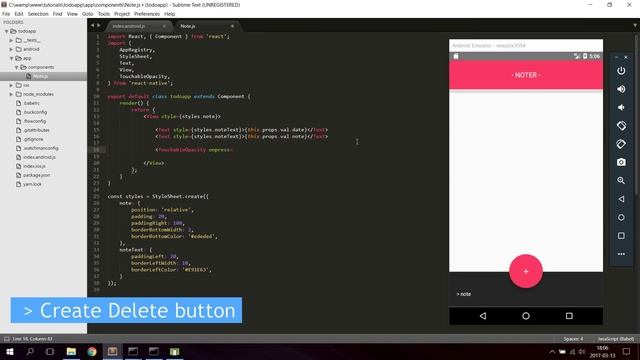Collapse the app folder
Screen dimensions: 640x360
11,58
